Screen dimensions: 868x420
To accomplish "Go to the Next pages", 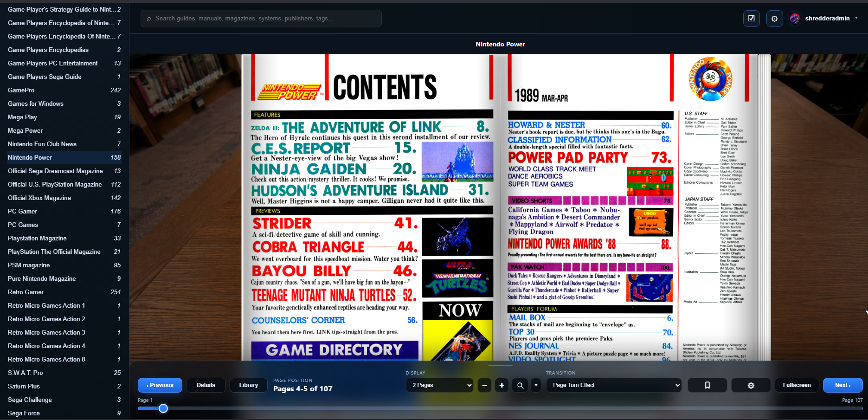I will point(842,385).
